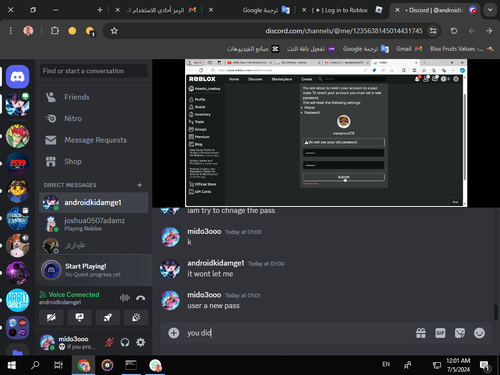500x375 pixels.
Task: Open the PS99 server icon
Action: 17,163
